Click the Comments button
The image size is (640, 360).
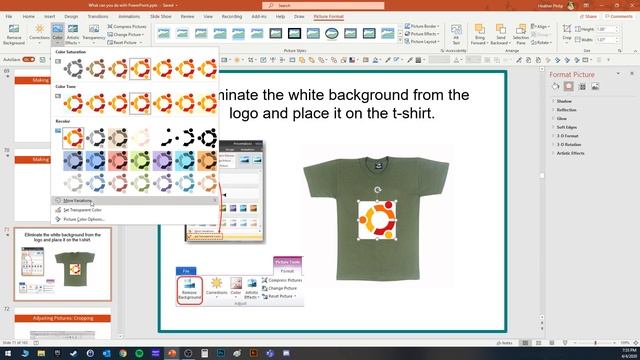click(619, 17)
